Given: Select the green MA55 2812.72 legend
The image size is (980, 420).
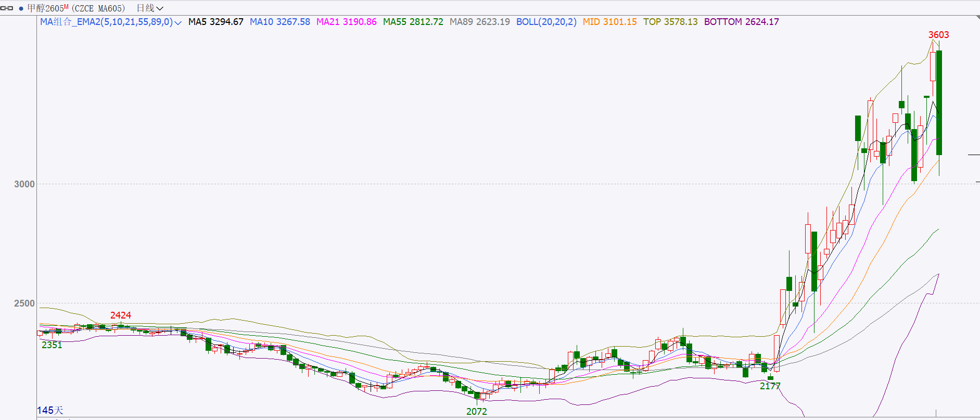Looking at the screenshot, I should tap(413, 22).
